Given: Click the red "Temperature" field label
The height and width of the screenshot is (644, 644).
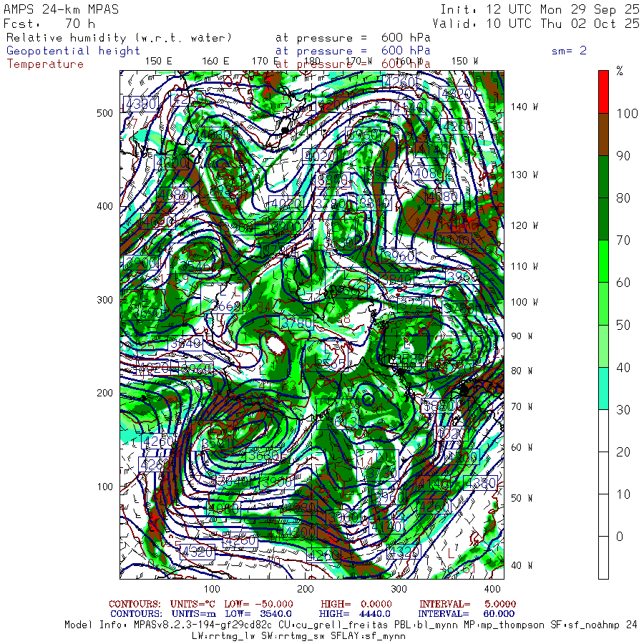Looking at the screenshot, I should pos(45,64).
